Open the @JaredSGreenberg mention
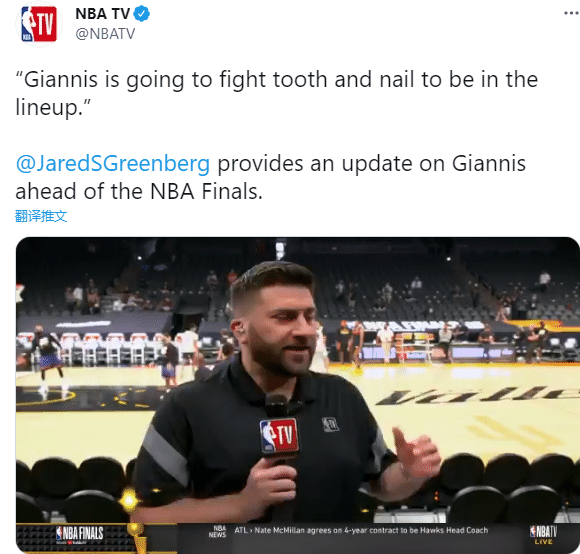 [113, 163]
